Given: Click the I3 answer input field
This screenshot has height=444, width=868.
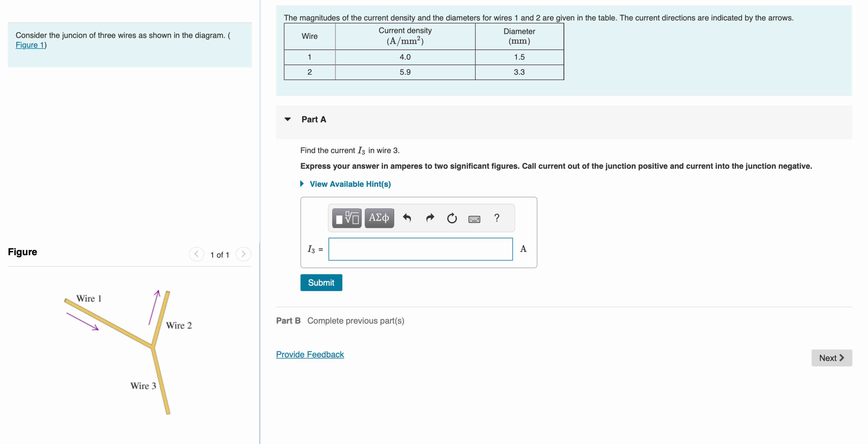Looking at the screenshot, I should click(x=420, y=249).
